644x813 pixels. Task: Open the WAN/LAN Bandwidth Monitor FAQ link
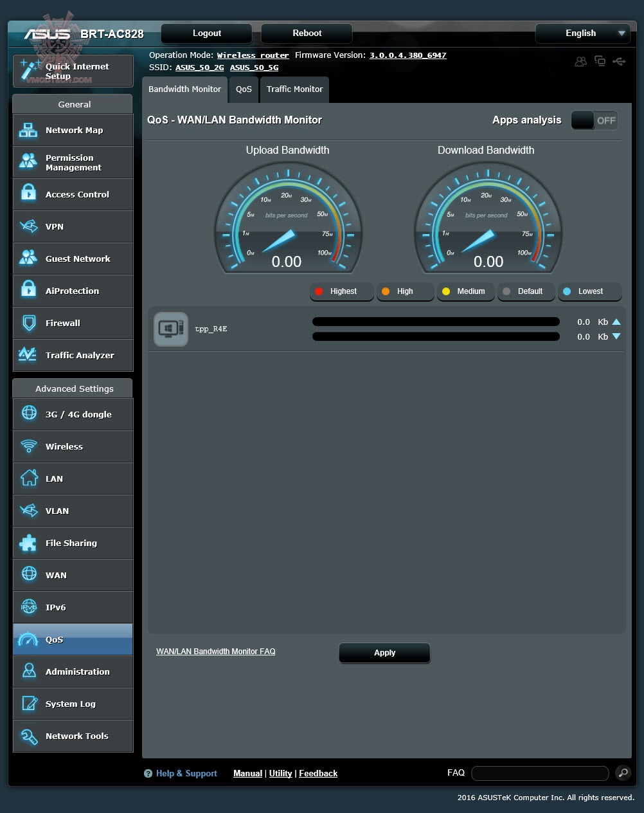(x=215, y=652)
